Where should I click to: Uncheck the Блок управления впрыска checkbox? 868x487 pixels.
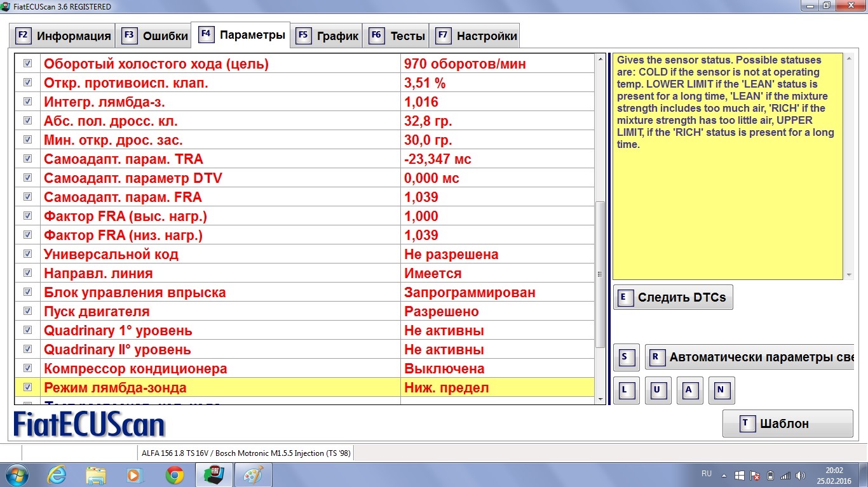tap(27, 292)
